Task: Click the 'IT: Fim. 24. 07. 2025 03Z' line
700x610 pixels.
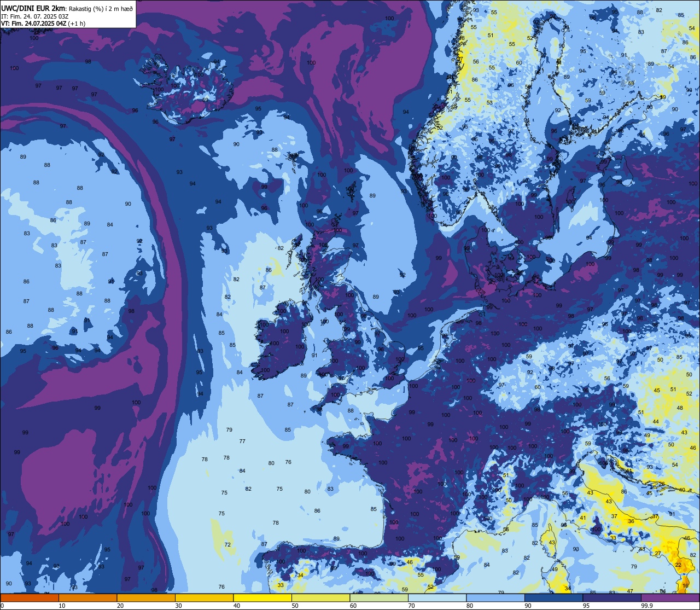Action: (35, 16)
